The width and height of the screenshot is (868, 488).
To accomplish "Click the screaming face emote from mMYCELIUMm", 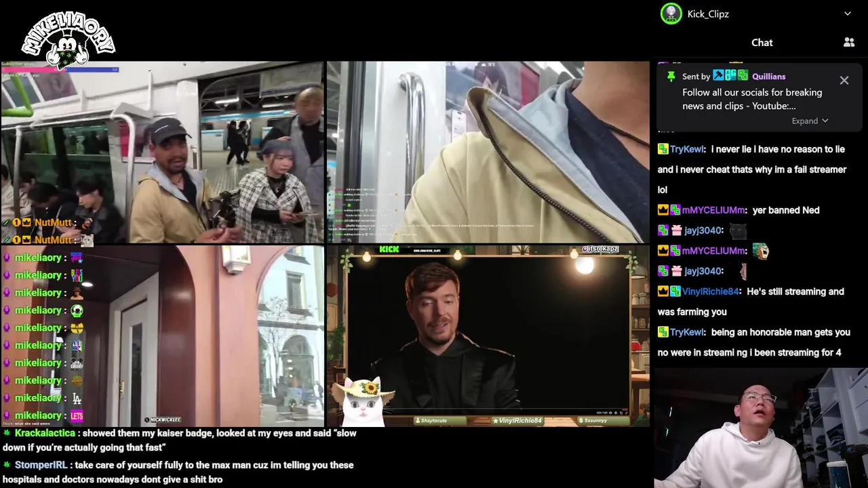I will 760,251.
